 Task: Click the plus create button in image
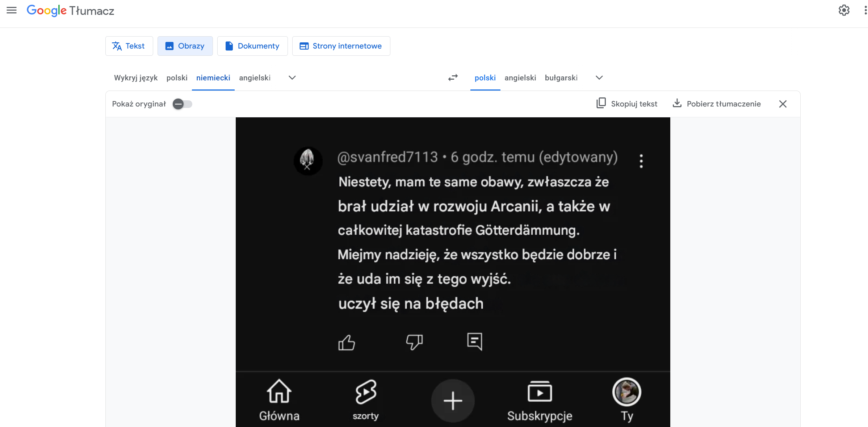click(453, 401)
